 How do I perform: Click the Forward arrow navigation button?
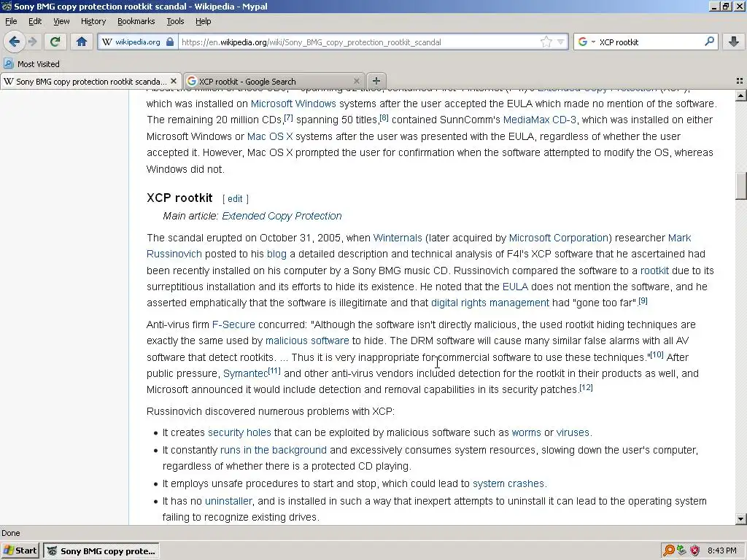point(32,42)
